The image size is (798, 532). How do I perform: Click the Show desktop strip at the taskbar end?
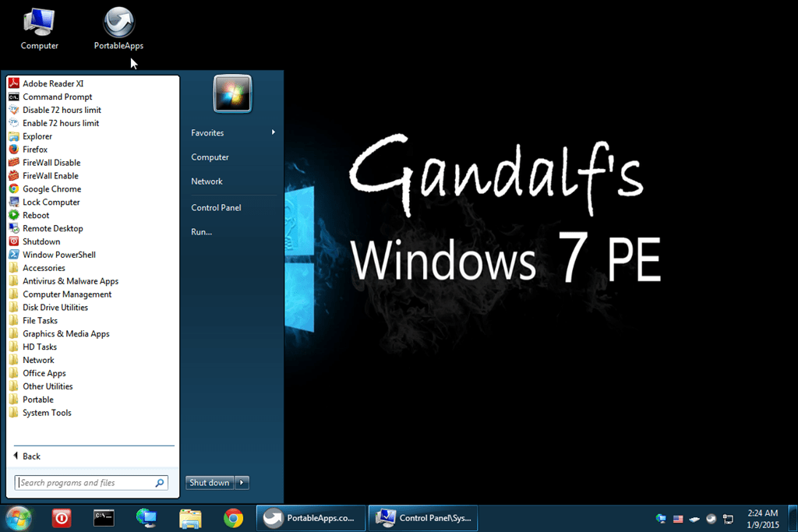(x=793, y=518)
